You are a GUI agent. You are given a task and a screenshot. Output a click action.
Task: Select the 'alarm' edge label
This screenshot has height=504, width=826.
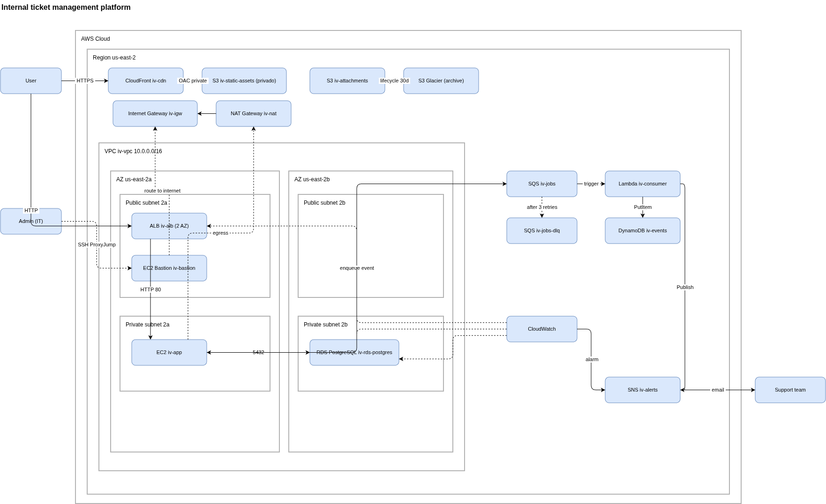[x=592, y=359]
